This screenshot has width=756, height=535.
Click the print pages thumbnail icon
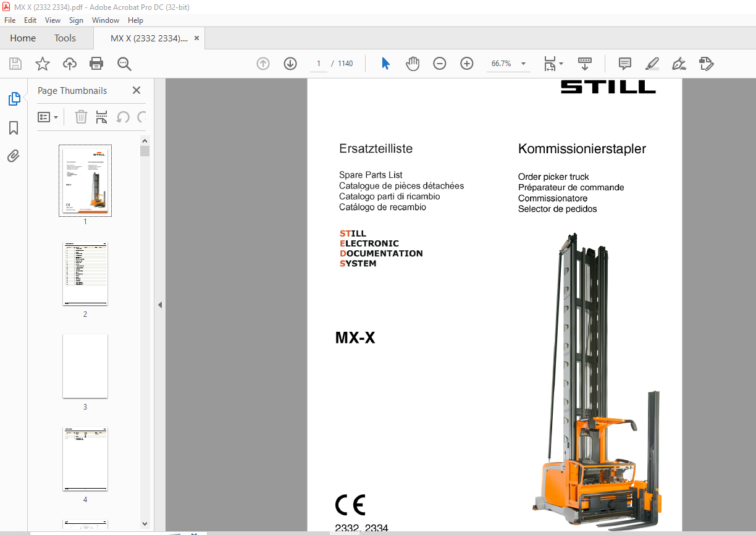102,117
